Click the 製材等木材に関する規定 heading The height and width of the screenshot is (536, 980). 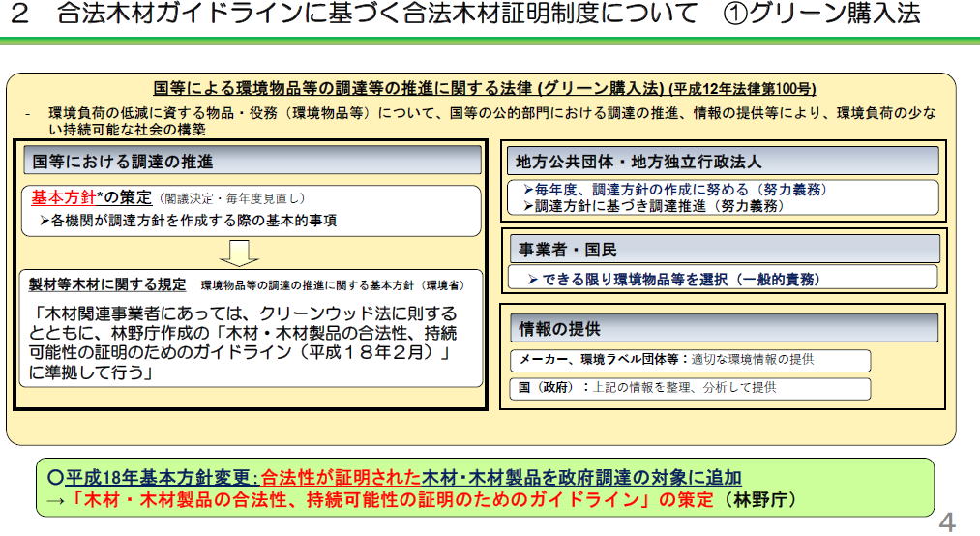pos(107,284)
